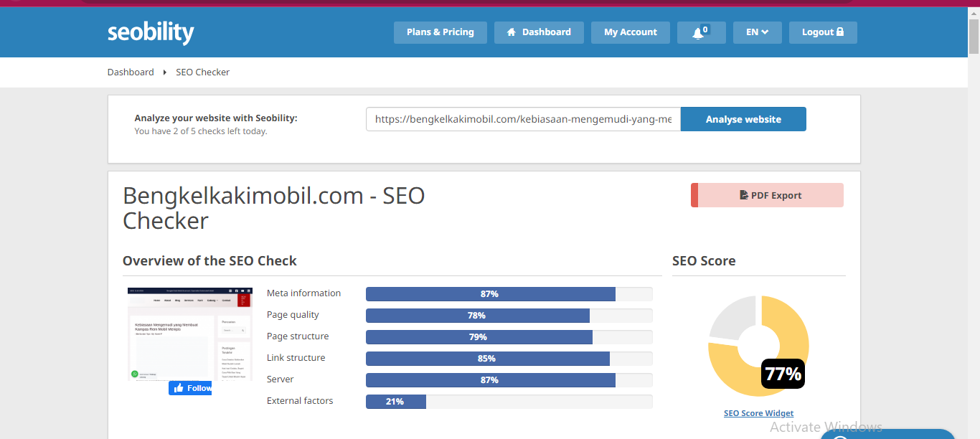Open the SEO Score Widget link
This screenshot has width=980, height=439.
[758, 413]
